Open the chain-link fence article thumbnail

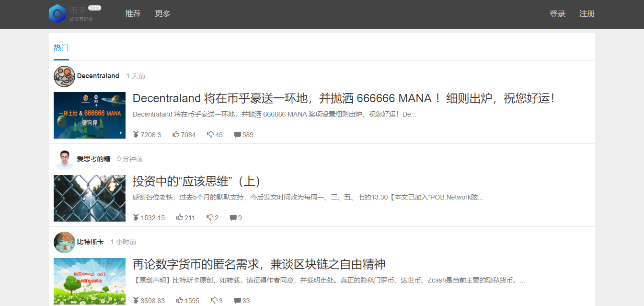click(x=90, y=198)
